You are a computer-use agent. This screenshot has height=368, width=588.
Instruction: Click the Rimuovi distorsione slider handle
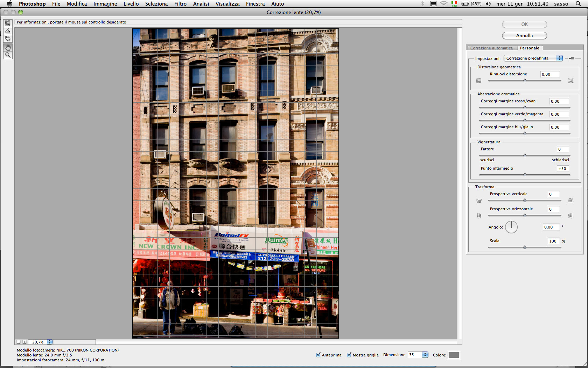tap(525, 81)
